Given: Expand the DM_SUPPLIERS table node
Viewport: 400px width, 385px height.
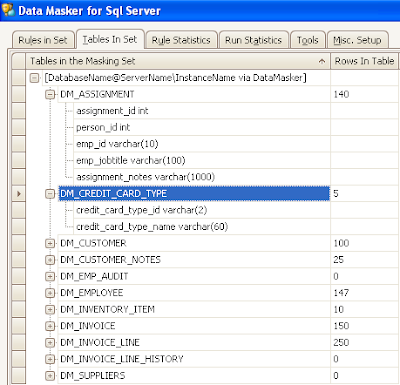Looking at the screenshot, I should pos(50,376).
